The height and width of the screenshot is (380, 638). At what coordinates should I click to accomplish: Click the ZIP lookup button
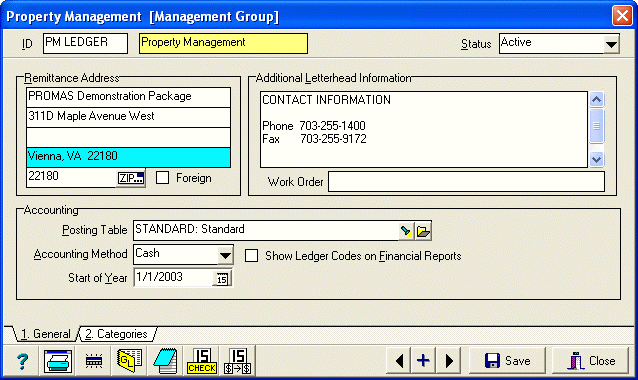click(131, 178)
